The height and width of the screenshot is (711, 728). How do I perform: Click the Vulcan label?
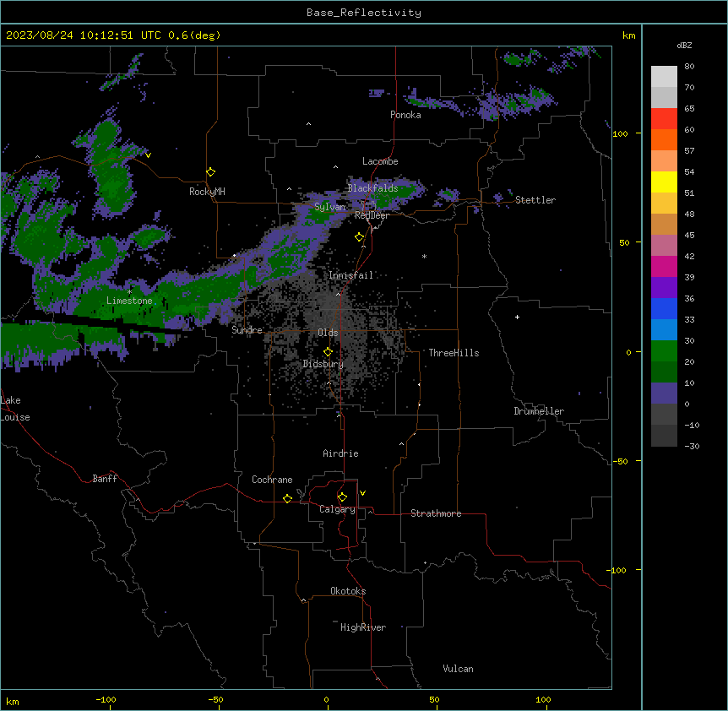(x=459, y=669)
